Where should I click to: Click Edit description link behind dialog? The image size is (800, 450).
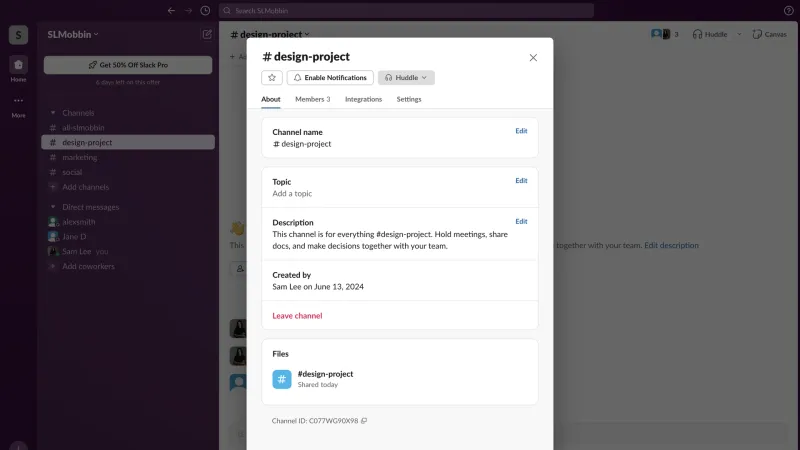tap(671, 245)
